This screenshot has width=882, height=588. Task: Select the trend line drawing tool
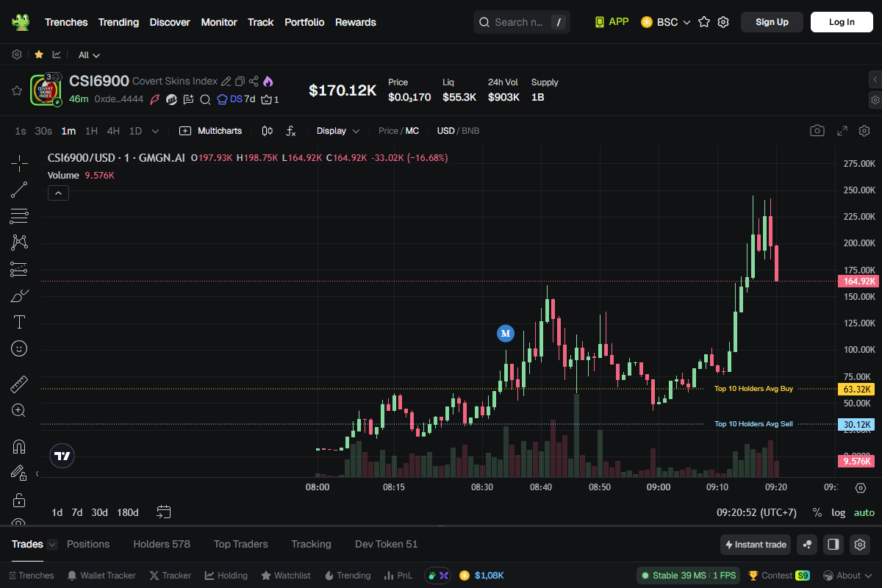19,190
